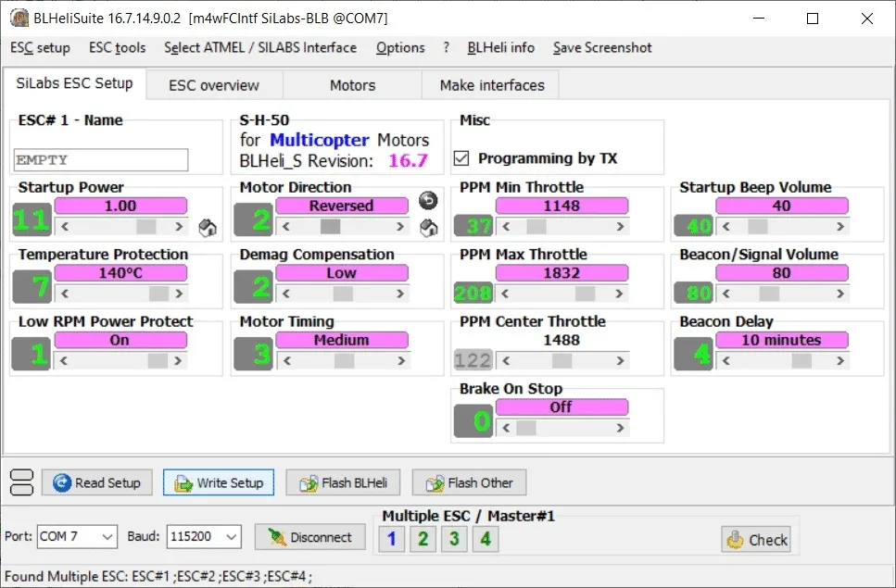Image resolution: width=896 pixels, height=588 pixels.
Task: Disconnect from the COM port
Action: point(309,537)
